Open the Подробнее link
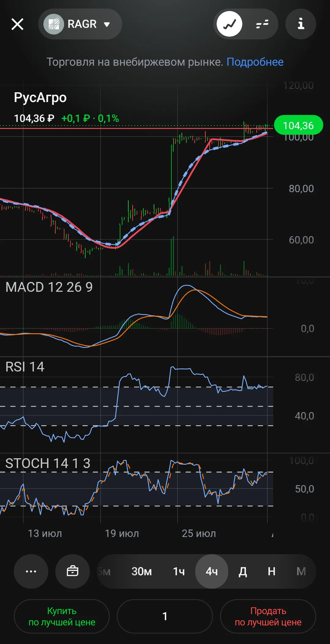This screenshot has width=330, height=644. point(255,62)
